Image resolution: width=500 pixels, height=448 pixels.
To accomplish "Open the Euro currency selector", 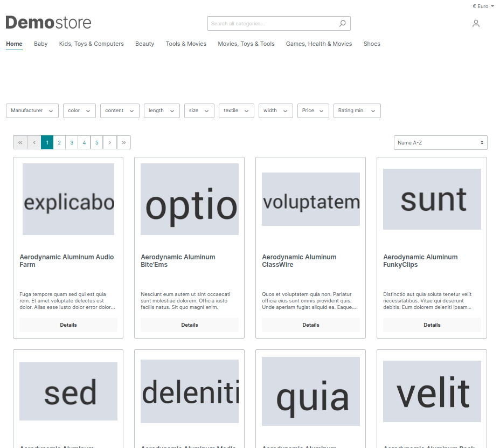I will click(483, 6).
